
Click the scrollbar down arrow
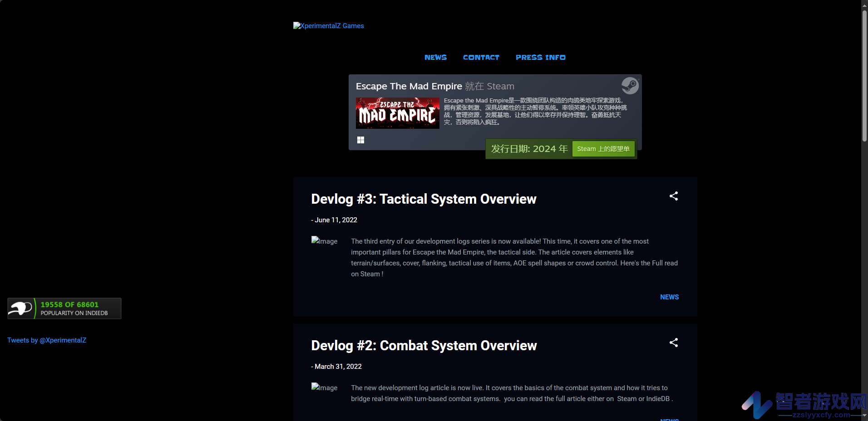coord(864,416)
